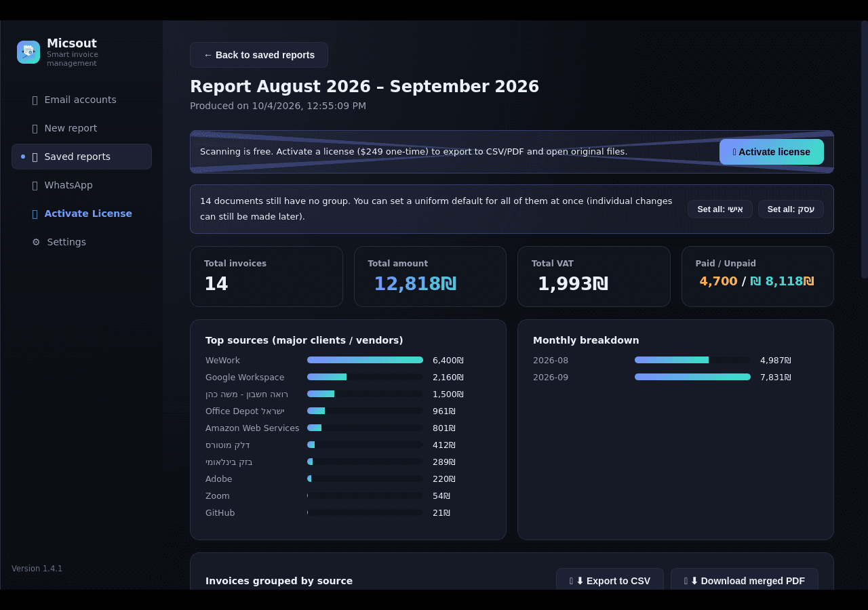
Task: Click the gradient Activate license button
Action: point(772,152)
